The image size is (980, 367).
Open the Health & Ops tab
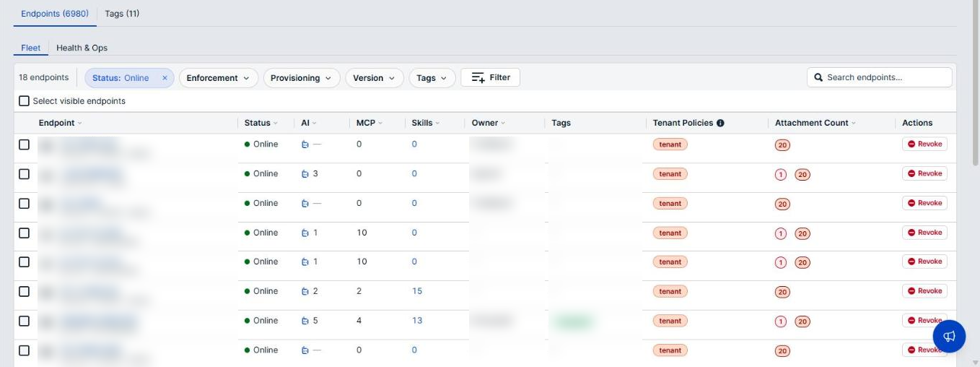point(82,48)
